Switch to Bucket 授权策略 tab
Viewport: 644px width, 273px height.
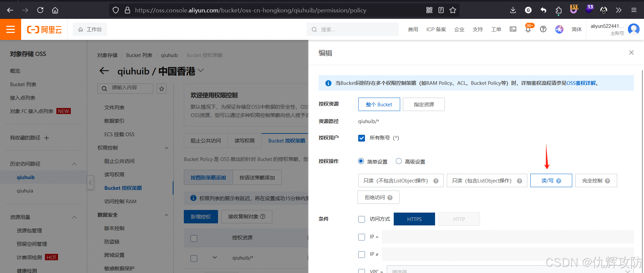287,141
